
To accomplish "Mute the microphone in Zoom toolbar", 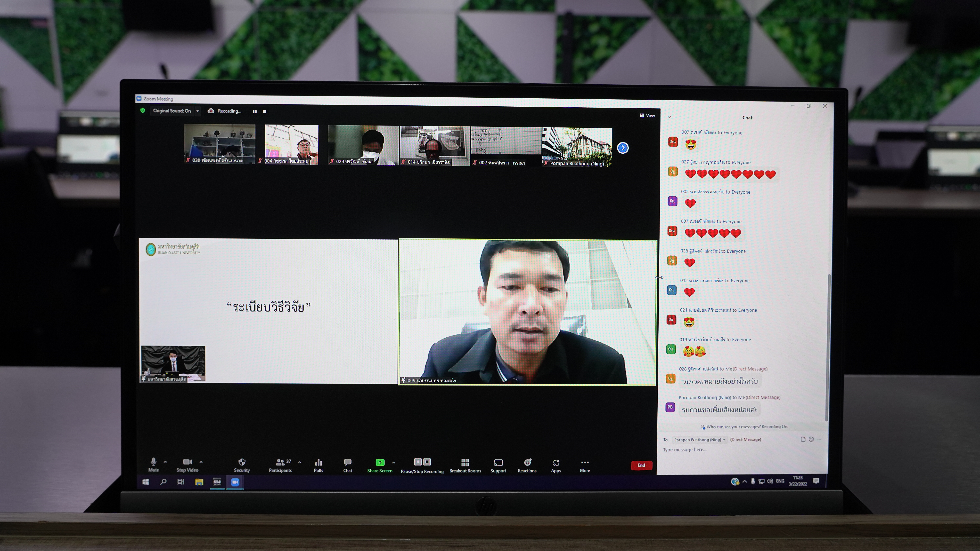I will pyautogui.click(x=153, y=465).
